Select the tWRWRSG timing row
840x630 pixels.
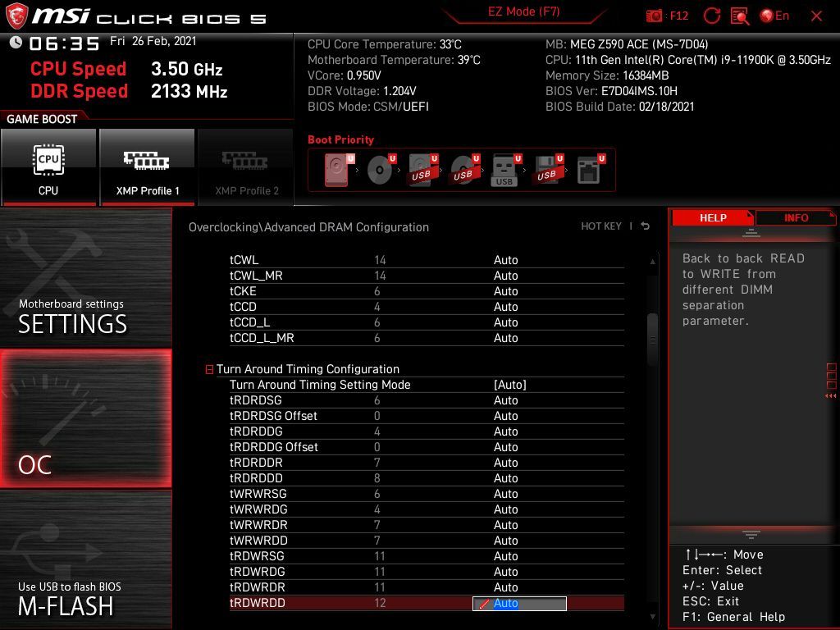(x=427, y=493)
